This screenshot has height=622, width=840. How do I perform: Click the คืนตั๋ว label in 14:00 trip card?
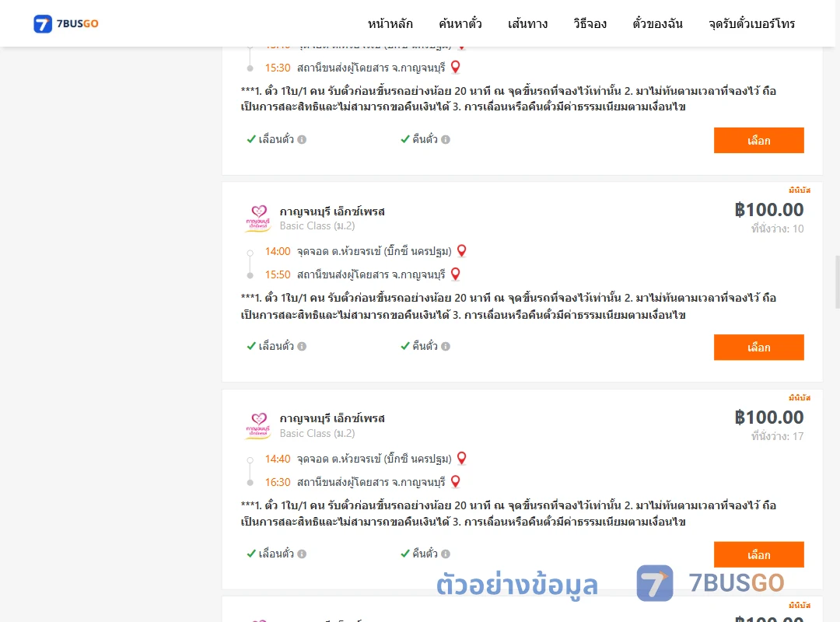pyautogui.click(x=425, y=346)
